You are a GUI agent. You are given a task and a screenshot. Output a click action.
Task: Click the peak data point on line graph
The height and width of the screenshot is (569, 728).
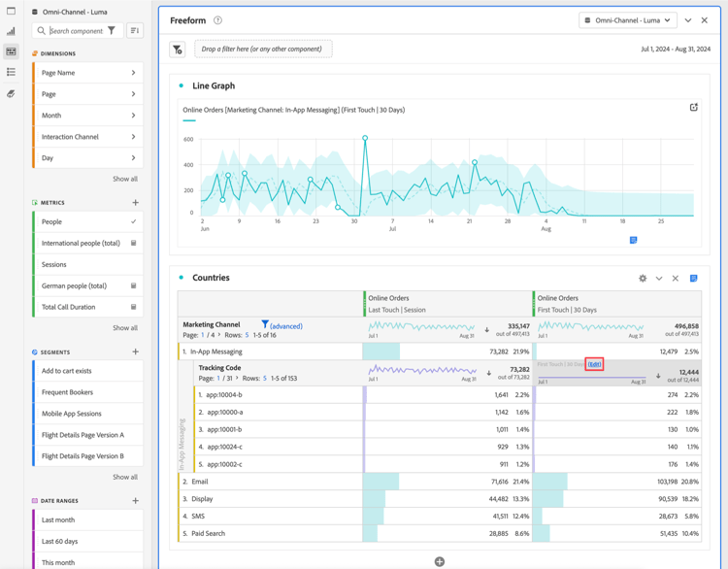(365, 138)
